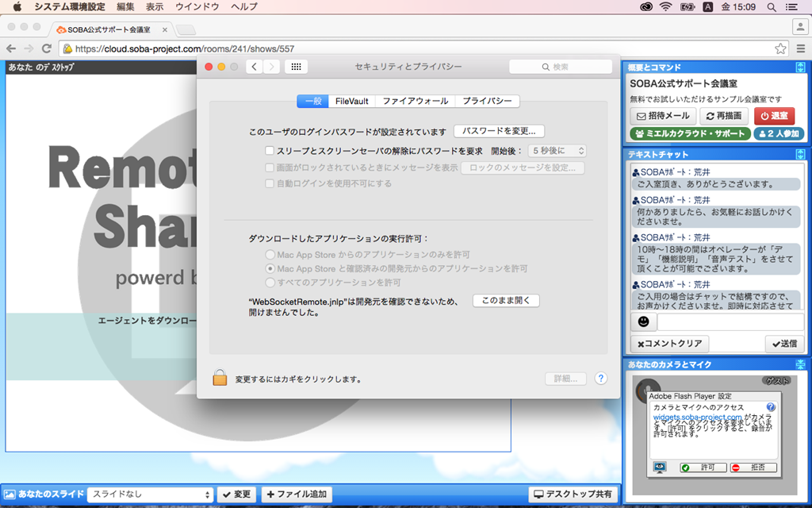Go back in the Chrome browser
Screen dimensions: 812x508
(11, 48)
